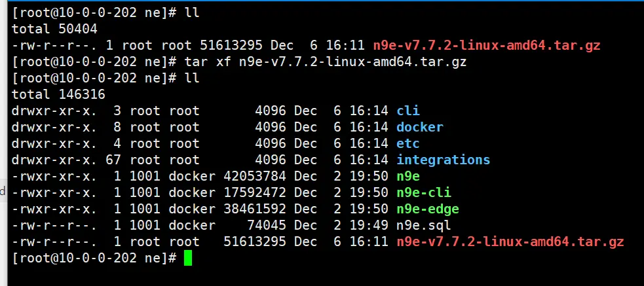Click the green n9e executable filename
The image size is (644, 286).
pyautogui.click(x=407, y=176)
